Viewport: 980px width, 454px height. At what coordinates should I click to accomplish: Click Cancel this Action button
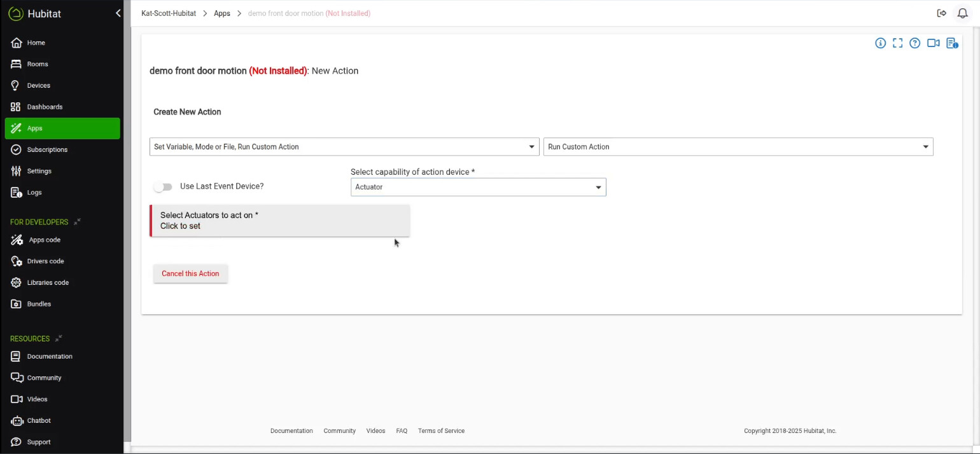pyautogui.click(x=190, y=273)
